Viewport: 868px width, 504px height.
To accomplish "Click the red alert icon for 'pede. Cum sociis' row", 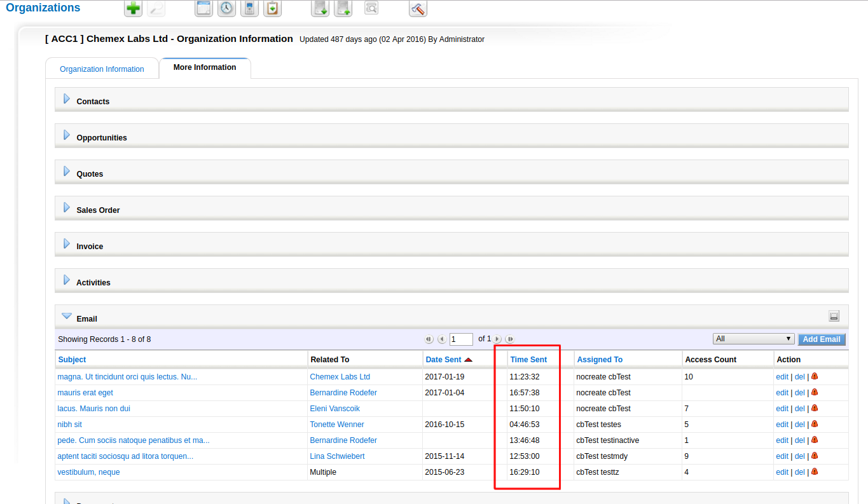I will [x=815, y=440].
